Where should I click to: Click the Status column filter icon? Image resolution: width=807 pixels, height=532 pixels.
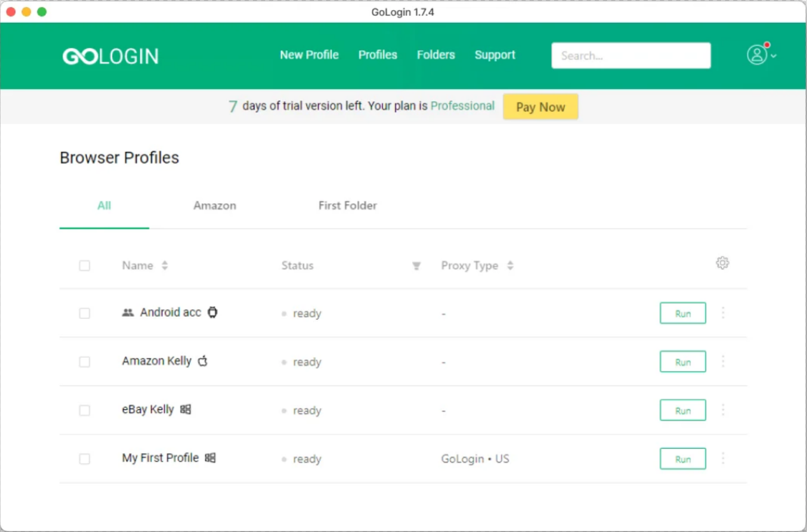(x=417, y=266)
